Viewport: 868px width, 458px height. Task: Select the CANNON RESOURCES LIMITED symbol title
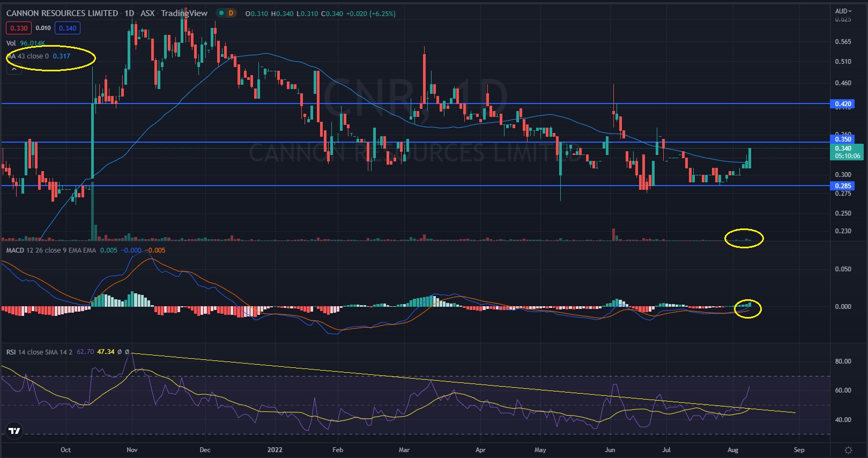62,13
